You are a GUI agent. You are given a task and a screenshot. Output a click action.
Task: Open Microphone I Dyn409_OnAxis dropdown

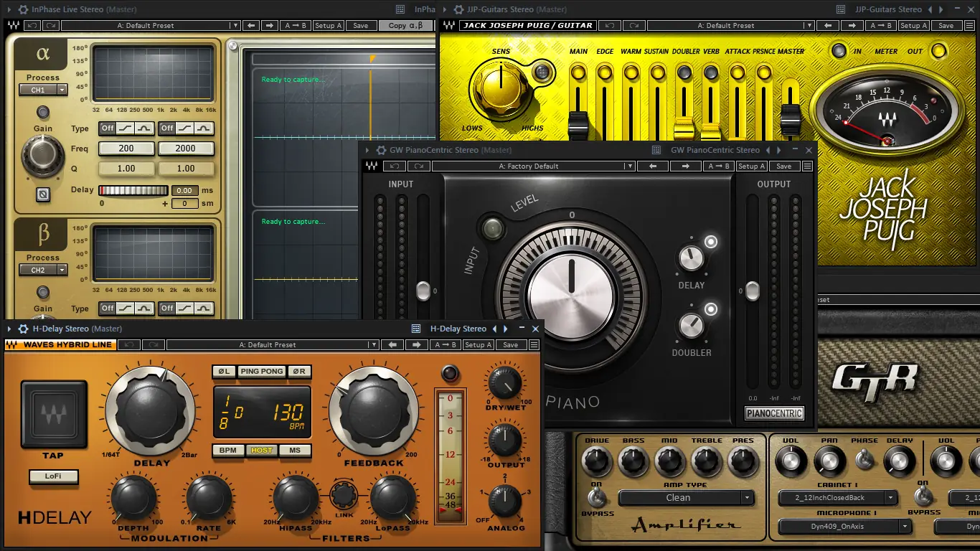tap(844, 527)
